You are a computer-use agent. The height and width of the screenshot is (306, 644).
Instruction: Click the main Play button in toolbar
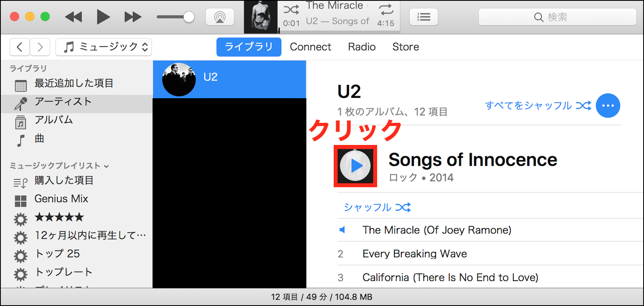point(103,17)
